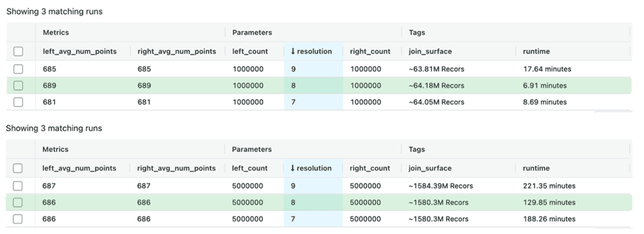
Task: Toggle the select-all checkbox in the bottom table header
Action: pyautogui.click(x=18, y=168)
